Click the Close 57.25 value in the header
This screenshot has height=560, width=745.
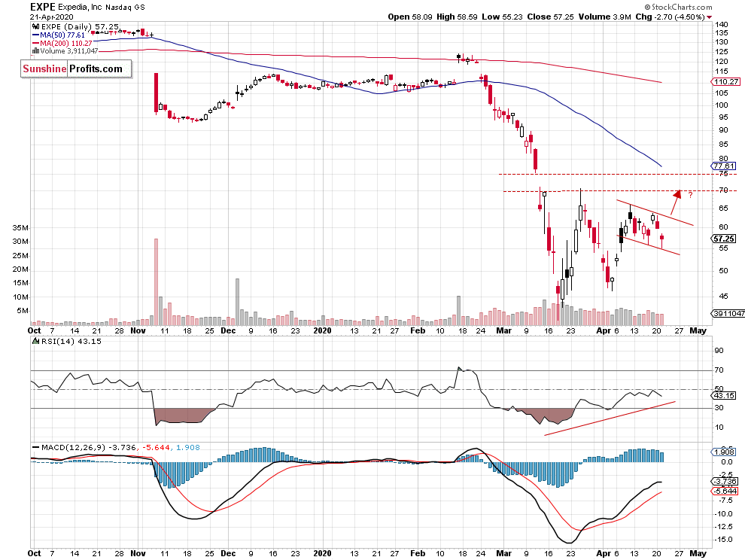pyautogui.click(x=550, y=17)
